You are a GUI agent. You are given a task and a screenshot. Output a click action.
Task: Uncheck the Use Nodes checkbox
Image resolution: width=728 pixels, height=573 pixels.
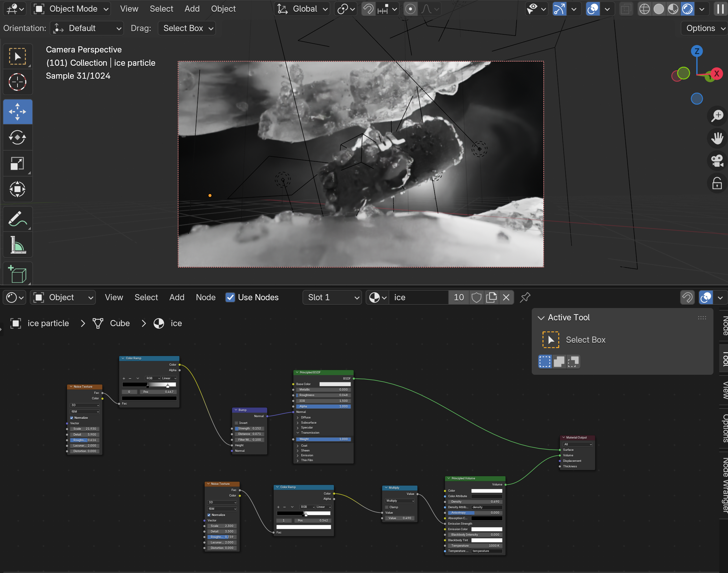230,297
